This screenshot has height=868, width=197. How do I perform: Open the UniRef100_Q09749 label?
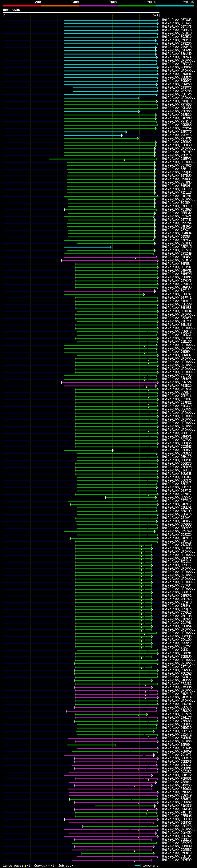tap(177, 531)
